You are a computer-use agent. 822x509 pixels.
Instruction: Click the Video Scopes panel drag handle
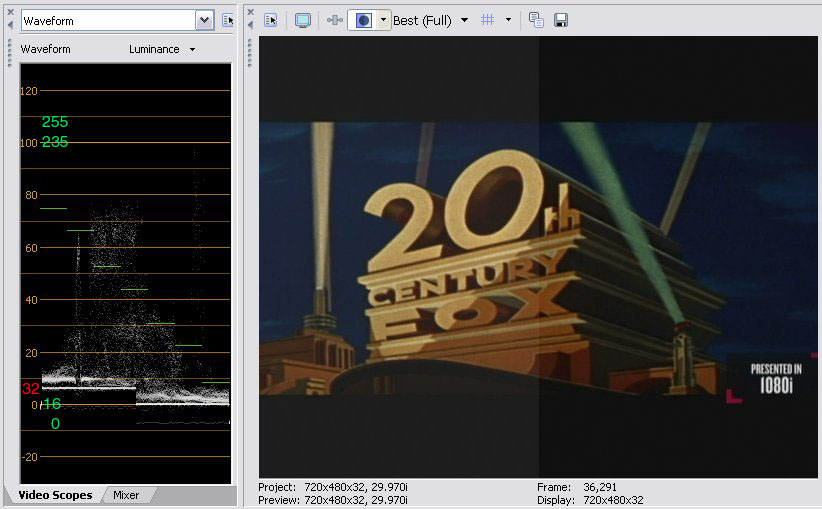(x=9, y=53)
